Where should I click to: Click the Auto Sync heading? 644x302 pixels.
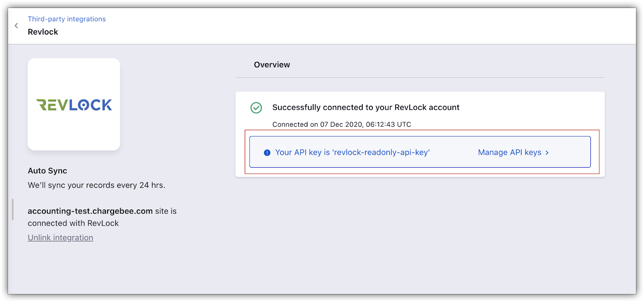[47, 171]
